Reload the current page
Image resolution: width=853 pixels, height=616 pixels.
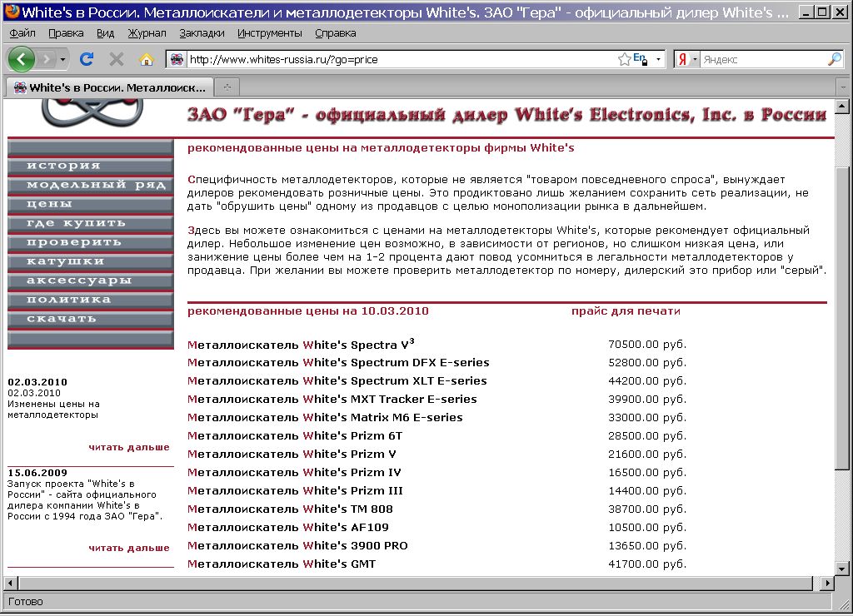coord(86,59)
